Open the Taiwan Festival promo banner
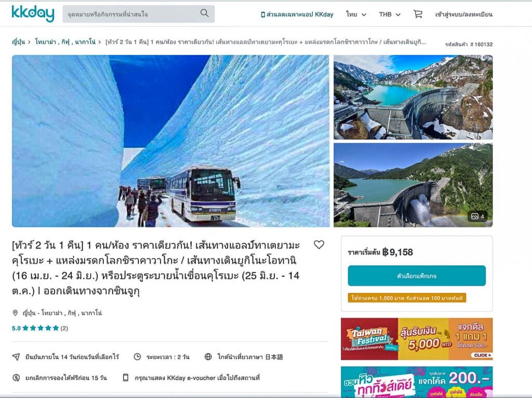Screen dimensions: 532x398 (417, 339)
